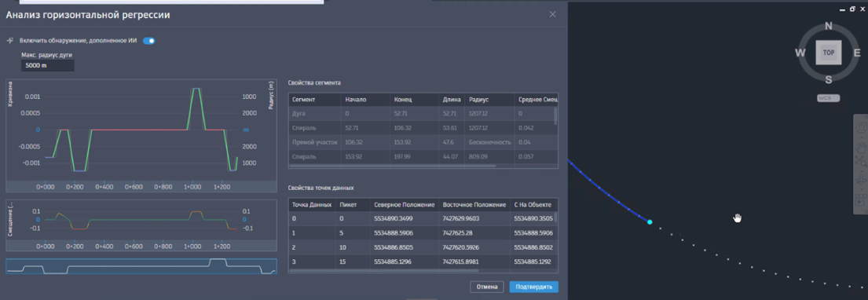Click the chart overview range slider strip
This screenshot has height=300, width=868.
tap(141, 266)
